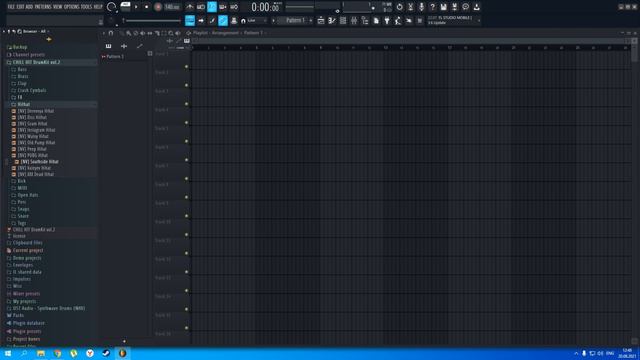Toggle the loop recording icon
Screen dimensions: 640x360
[234, 7]
